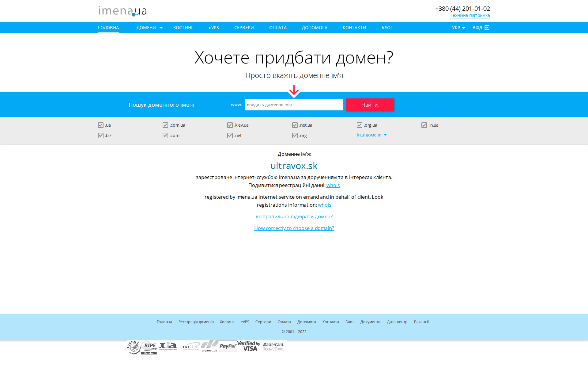Click inside the domain name input field
588x368 pixels.
pos(294,105)
